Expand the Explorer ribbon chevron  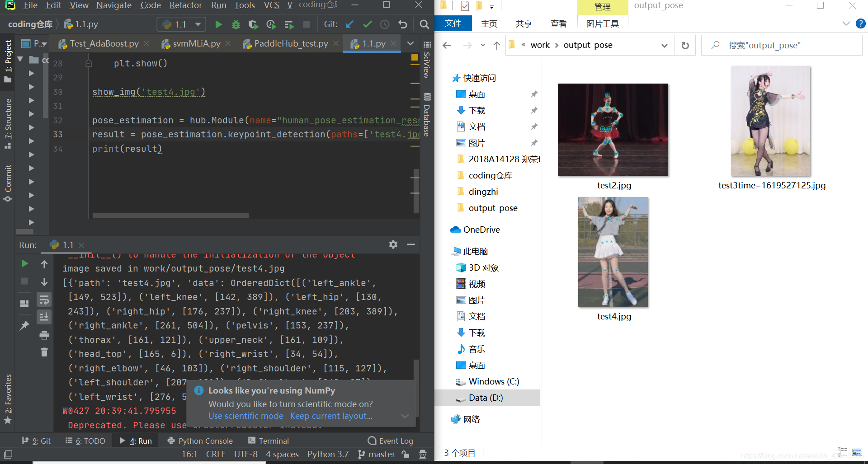coord(846,23)
